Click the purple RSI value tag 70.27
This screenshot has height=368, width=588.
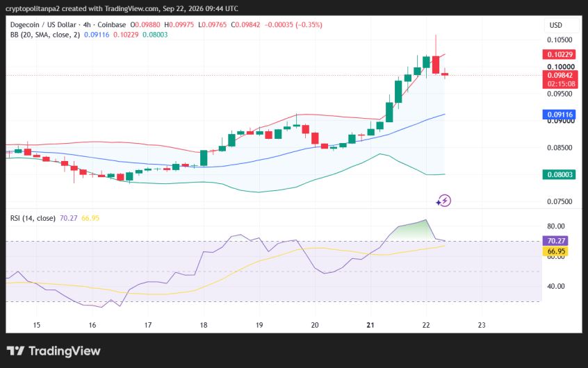tap(556, 241)
